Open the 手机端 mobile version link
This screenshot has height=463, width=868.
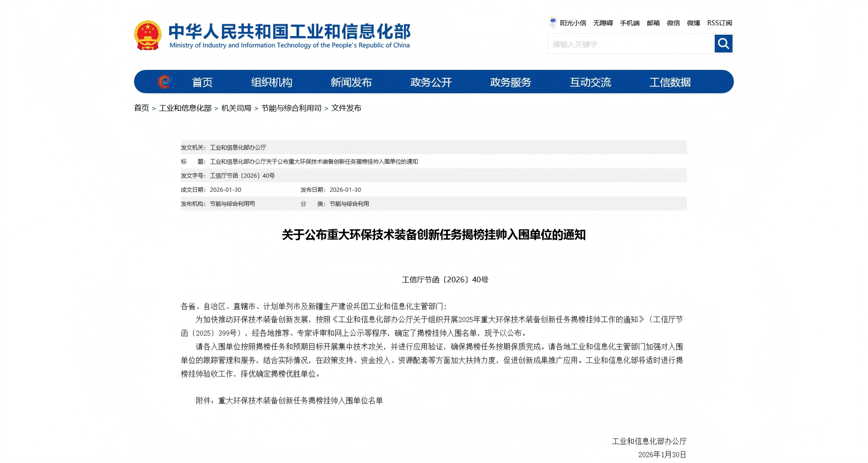point(630,23)
